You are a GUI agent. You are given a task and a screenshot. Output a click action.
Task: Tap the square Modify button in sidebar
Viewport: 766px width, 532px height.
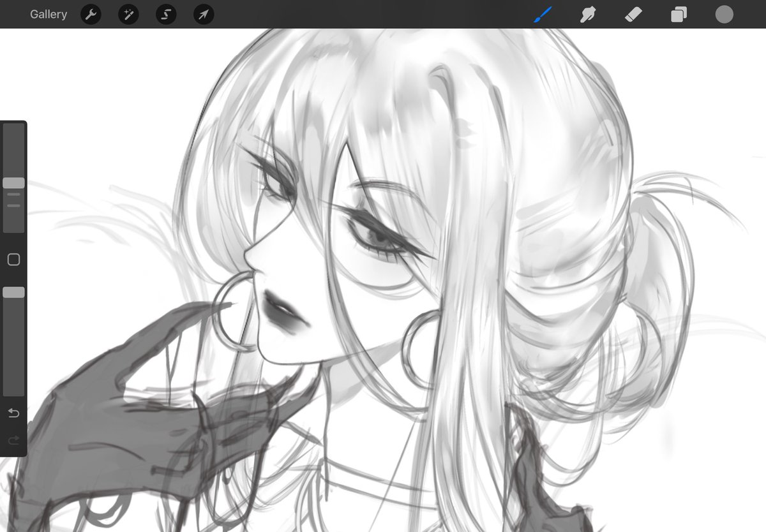pyautogui.click(x=13, y=260)
